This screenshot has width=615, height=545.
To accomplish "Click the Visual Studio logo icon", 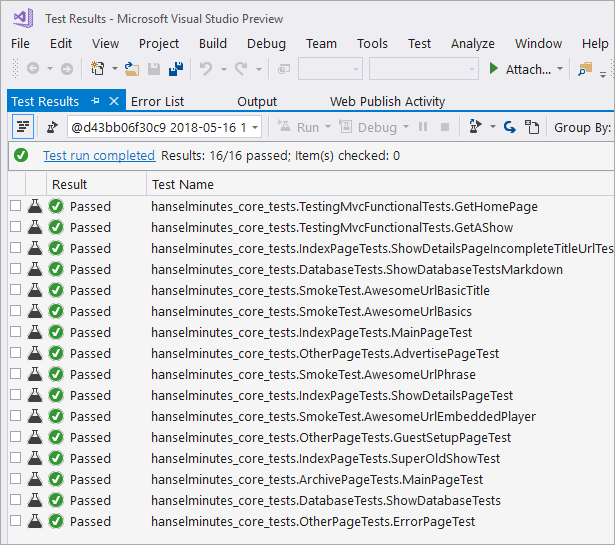I will (x=23, y=18).
